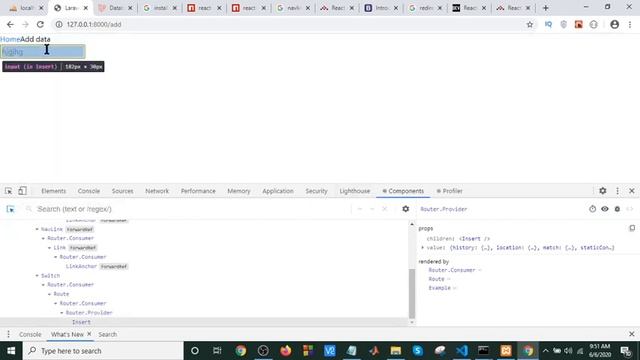640x360 pixels.
Task: Collapse the Link ForwardRef tree node
Action: pyautogui.click(x=49, y=248)
